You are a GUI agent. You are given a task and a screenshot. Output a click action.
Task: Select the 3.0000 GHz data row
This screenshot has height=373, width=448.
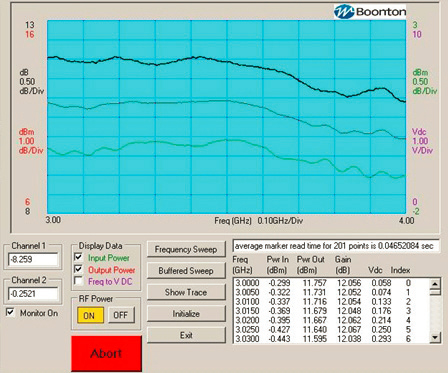pos(331,283)
